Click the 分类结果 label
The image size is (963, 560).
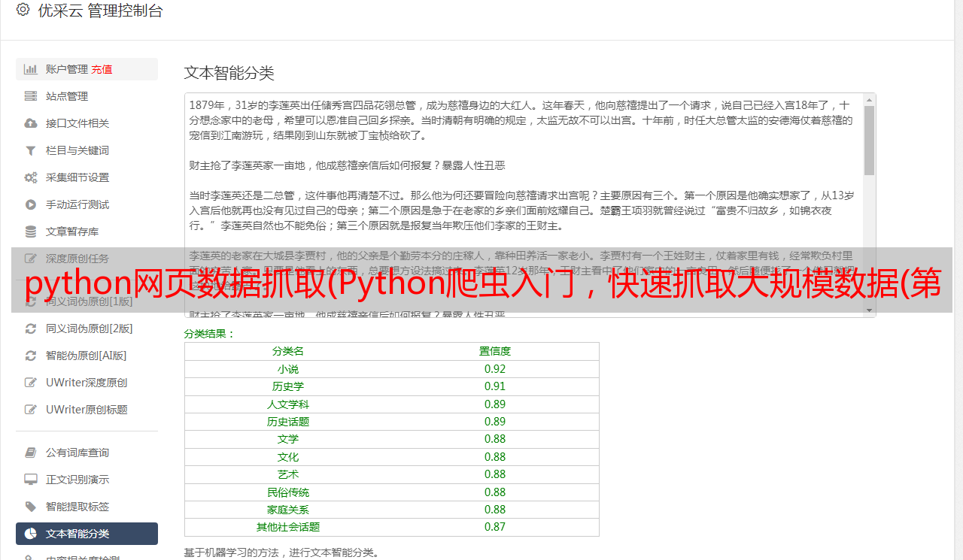point(210,334)
